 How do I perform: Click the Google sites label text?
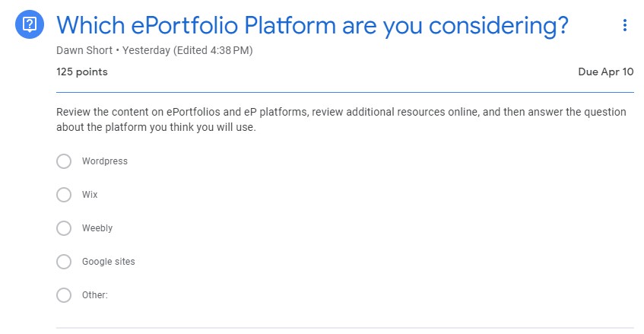point(108,262)
